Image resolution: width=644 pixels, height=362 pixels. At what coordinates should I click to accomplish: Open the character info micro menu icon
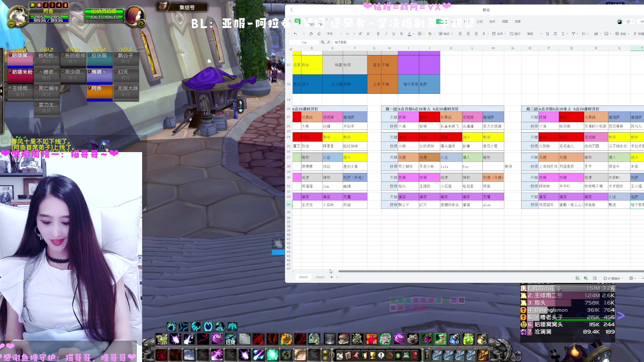(x=339, y=355)
